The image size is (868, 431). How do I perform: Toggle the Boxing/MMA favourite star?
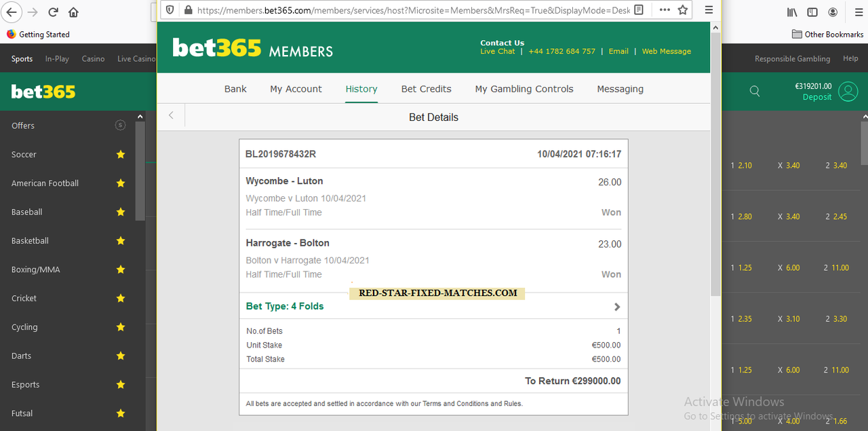point(121,269)
